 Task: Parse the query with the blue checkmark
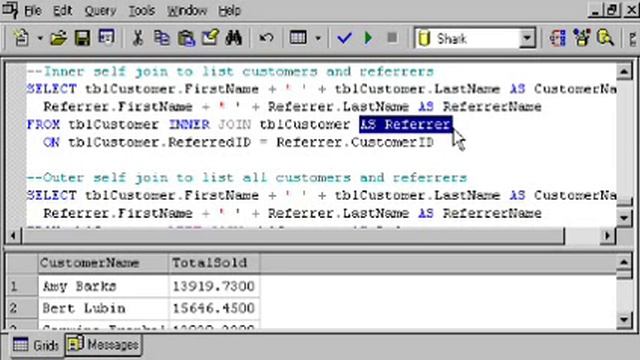(x=344, y=38)
